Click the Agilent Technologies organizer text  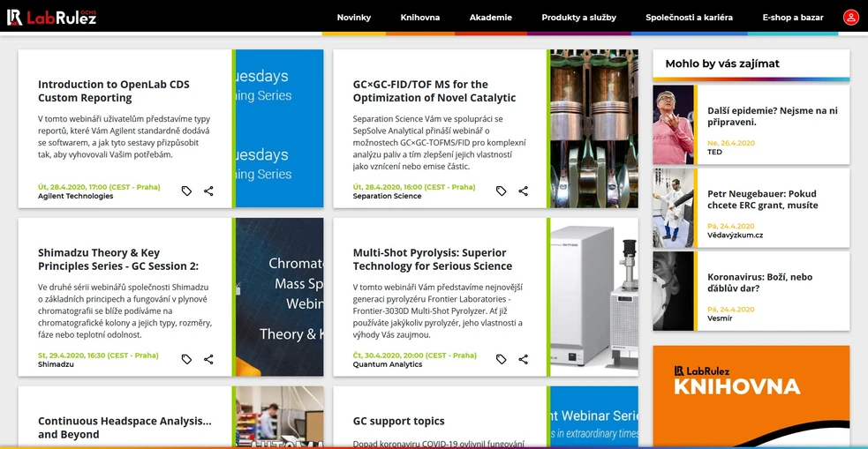pos(75,197)
